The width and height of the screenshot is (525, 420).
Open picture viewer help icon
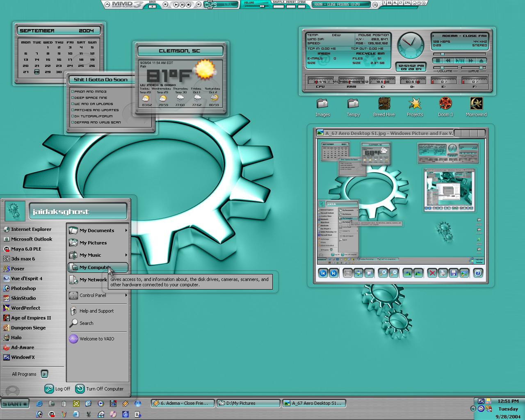click(x=478, y=273)
